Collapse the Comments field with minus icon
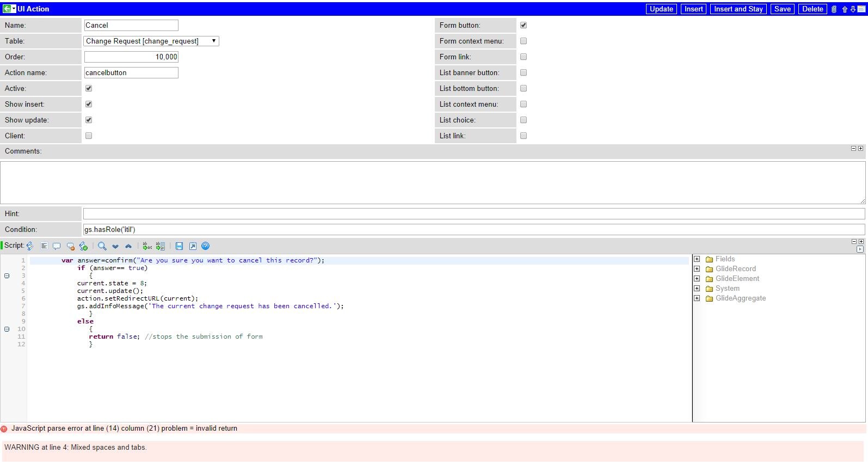The height and width of the screenshot is (465, 868). pos(854,149)
